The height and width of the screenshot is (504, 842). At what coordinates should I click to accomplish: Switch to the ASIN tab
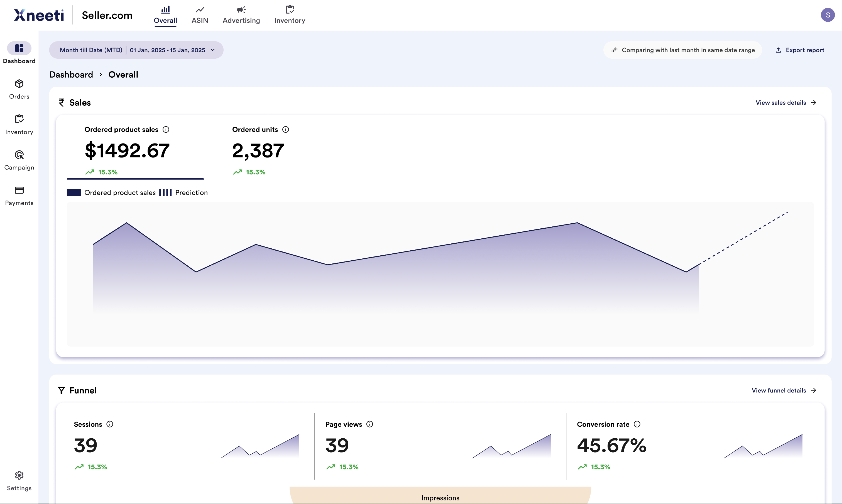[200, 15]
